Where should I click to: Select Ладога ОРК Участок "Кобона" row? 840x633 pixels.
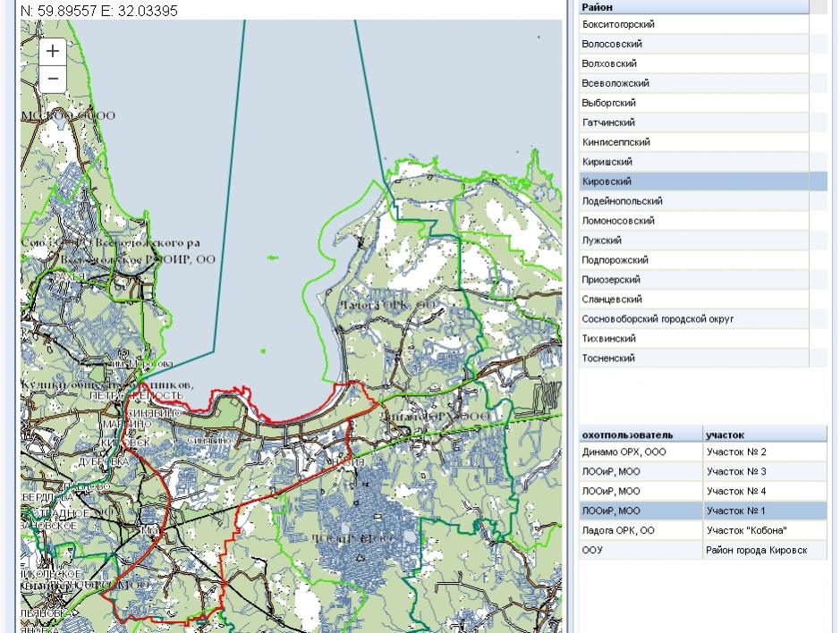tap(702, 531)
